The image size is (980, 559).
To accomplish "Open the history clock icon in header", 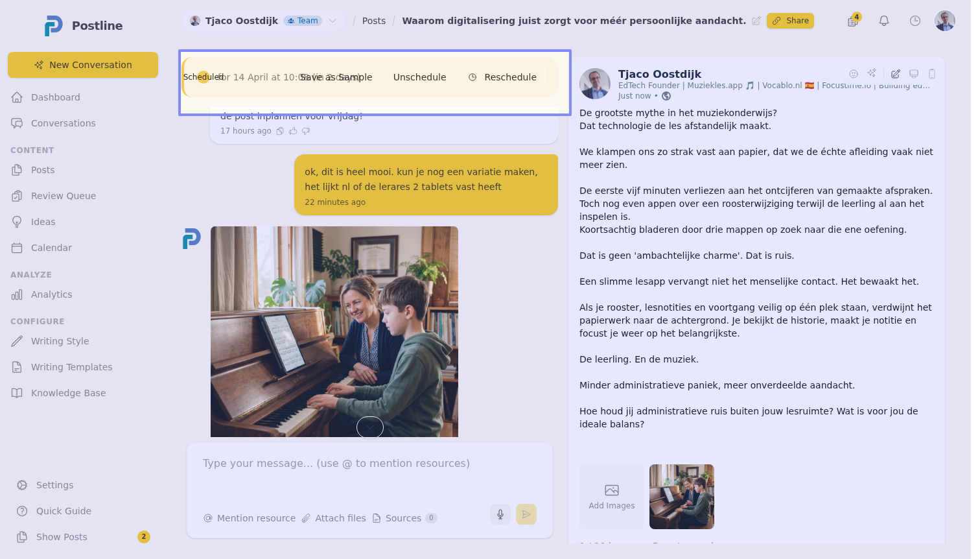I will click(915, 21).
